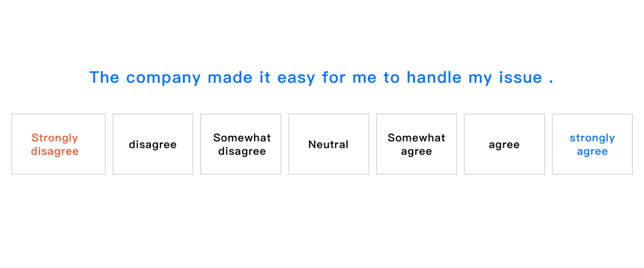This screenshot has width=644, height=268.
Task: Click the word Neutral in center box
Action: point(329,145)
